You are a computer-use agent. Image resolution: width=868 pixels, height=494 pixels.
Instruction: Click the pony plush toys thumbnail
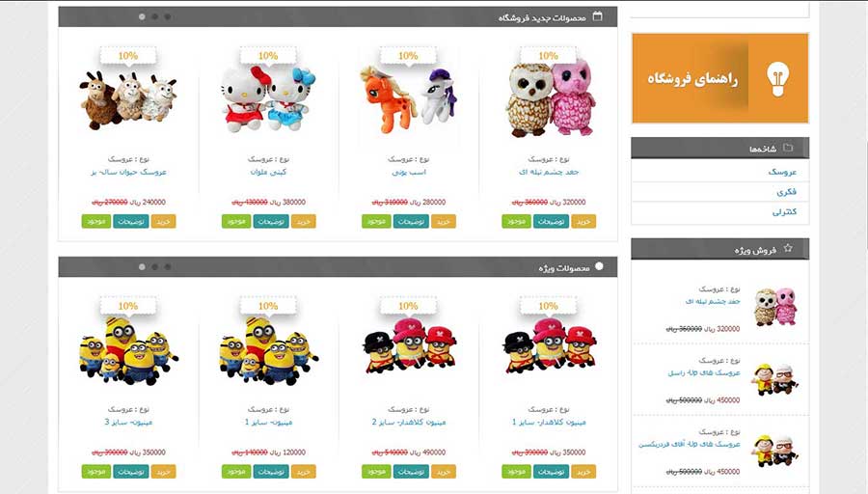pyautogui.click(x=409, y=99)
